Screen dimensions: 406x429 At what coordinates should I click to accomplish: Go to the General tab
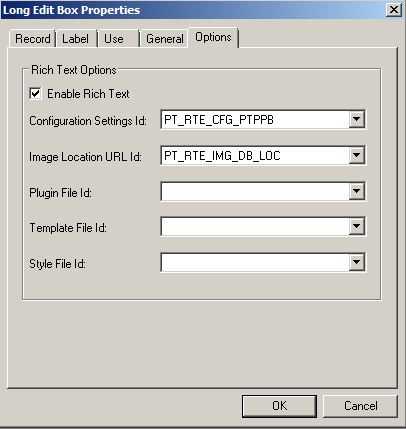[165, 39]
